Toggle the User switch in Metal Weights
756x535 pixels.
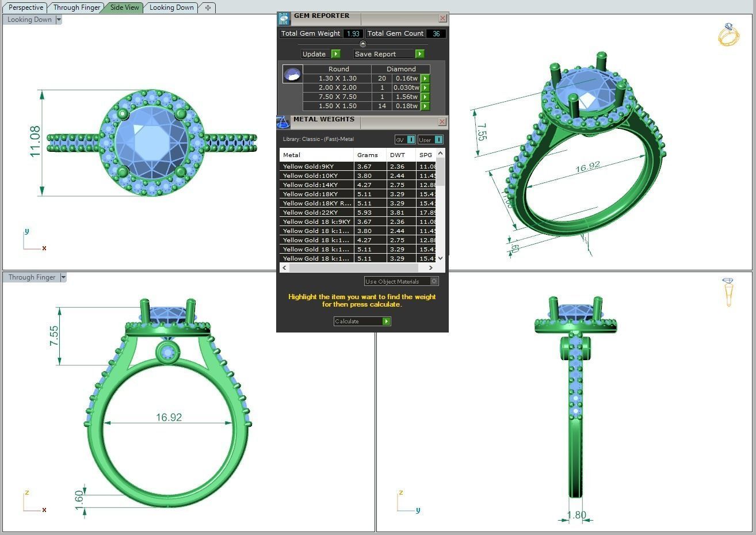[x=440, y=139]
